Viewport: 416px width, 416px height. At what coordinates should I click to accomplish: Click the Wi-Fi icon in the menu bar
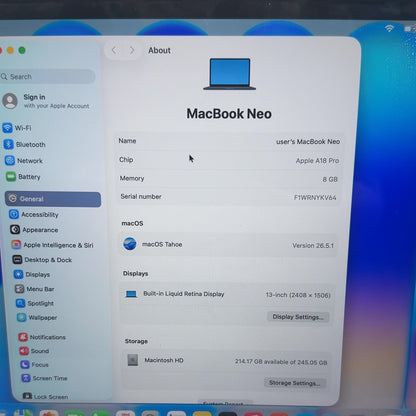(389, 28)
